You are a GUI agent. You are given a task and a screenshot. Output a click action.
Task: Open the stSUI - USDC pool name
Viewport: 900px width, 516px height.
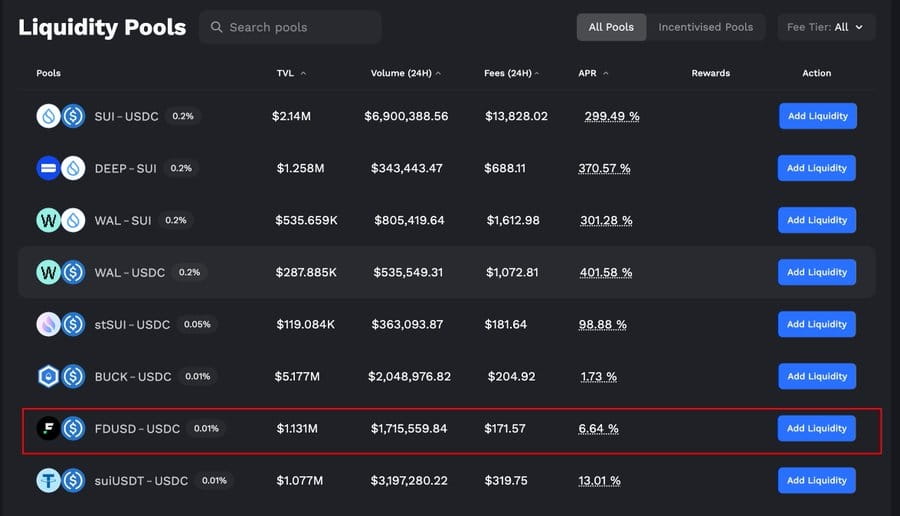click(x=132, y=325)
